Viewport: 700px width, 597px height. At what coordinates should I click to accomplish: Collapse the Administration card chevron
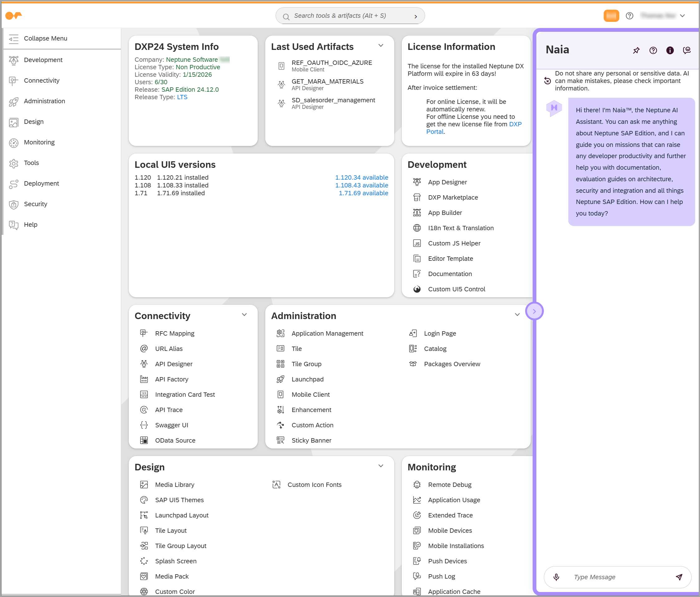point(517,315)
